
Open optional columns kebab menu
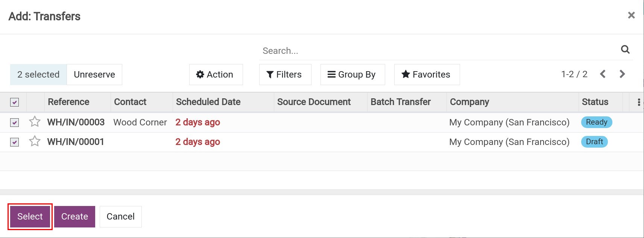tap(638, 102)
